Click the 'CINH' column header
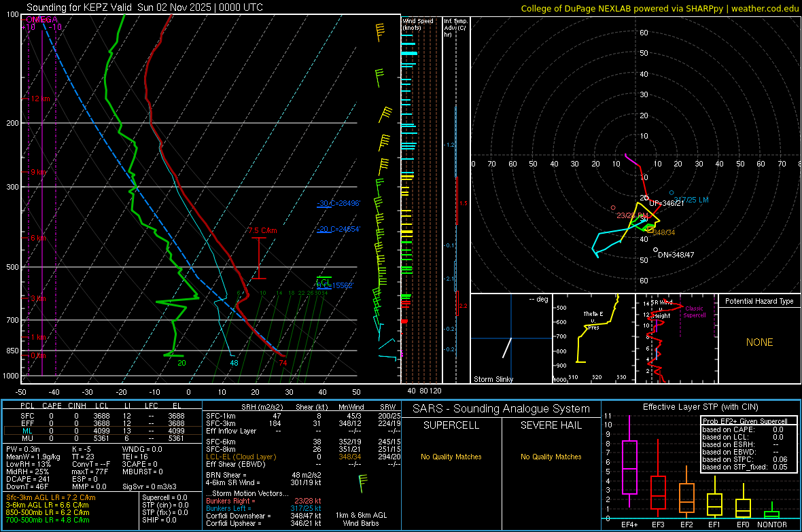This screenshot has height=532, width=802. [77, 406]
